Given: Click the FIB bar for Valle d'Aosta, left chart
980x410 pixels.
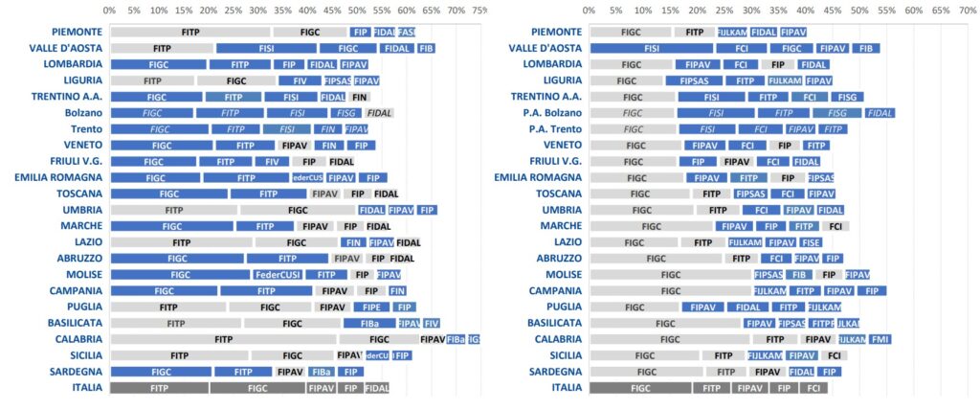Looking at the screenshot, I should point(426,48).
